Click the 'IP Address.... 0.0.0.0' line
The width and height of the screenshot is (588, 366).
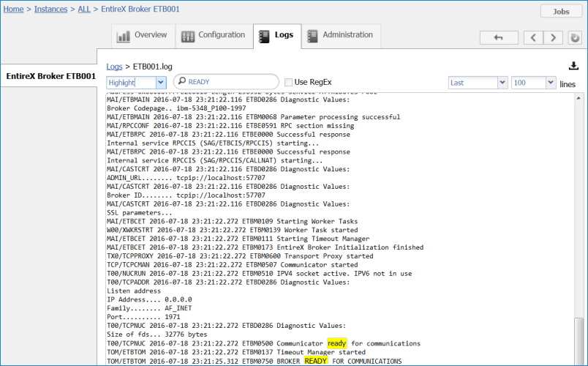149,299
